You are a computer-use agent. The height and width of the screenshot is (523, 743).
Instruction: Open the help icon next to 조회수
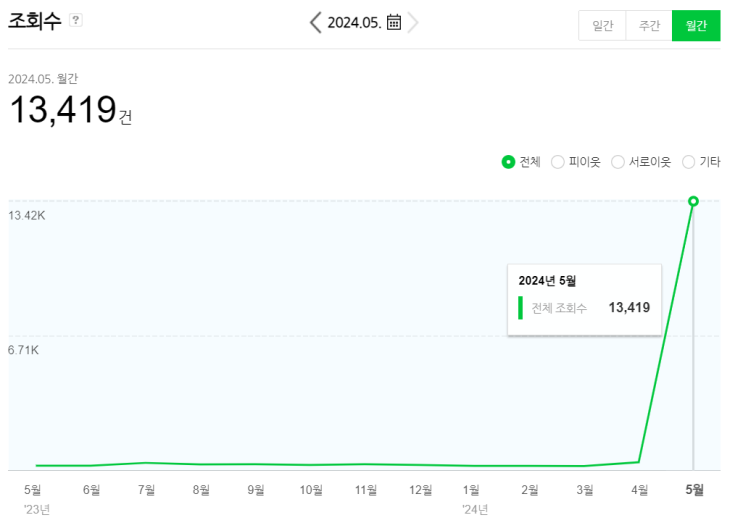(76, 20)
